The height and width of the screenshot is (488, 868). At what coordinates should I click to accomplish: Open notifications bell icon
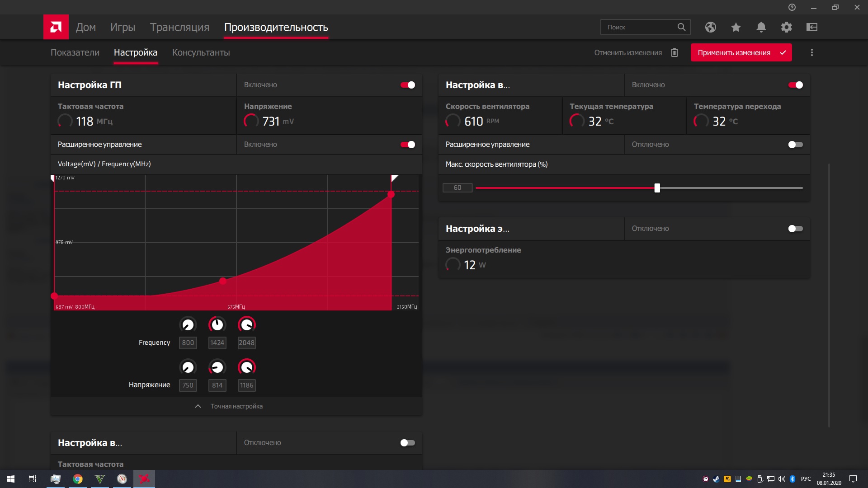click(x=761, y=27)
